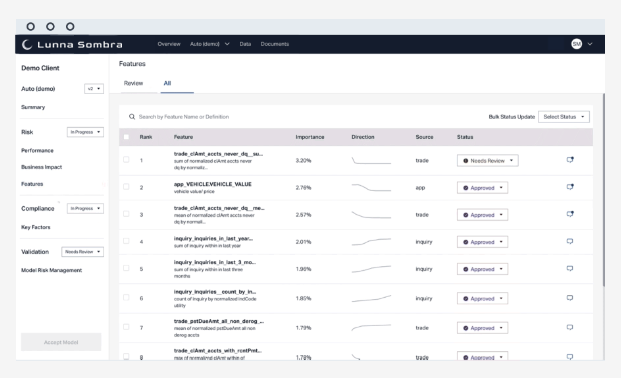Check the box for inquiry_inquiries_in_last_year
This screenshot has height=378, width=621.
pyautogui.click(x=126, y=241)
